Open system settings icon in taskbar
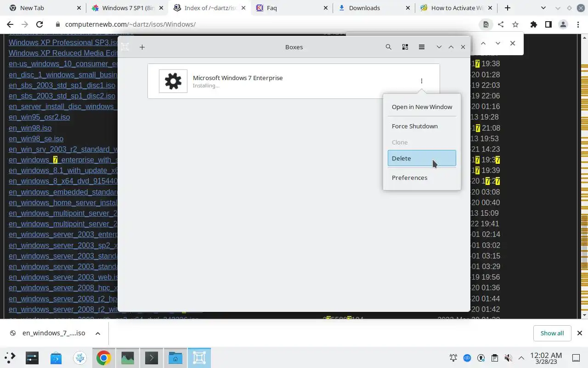 point(32,357)
